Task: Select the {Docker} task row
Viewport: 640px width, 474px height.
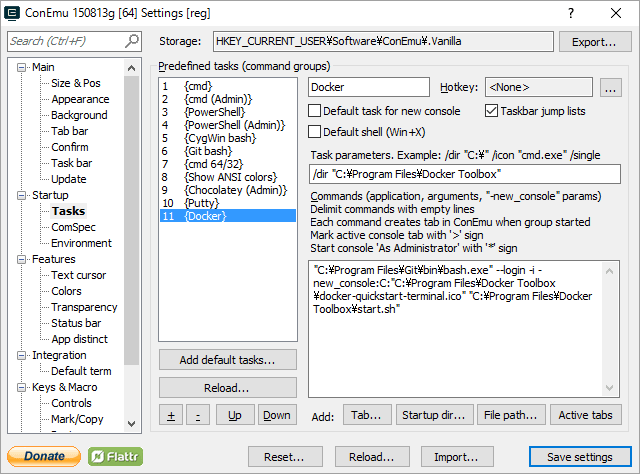Action: 228,216
